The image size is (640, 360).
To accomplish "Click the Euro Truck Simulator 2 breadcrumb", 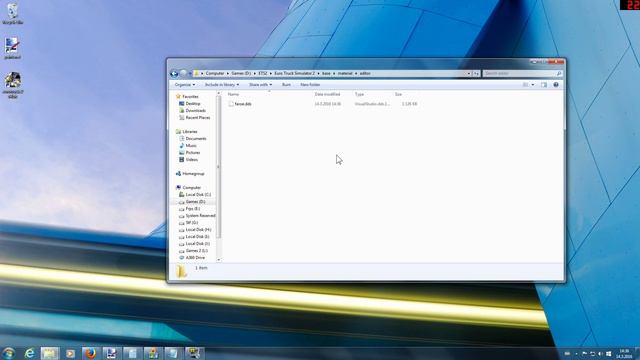I will tap(294, 73).
